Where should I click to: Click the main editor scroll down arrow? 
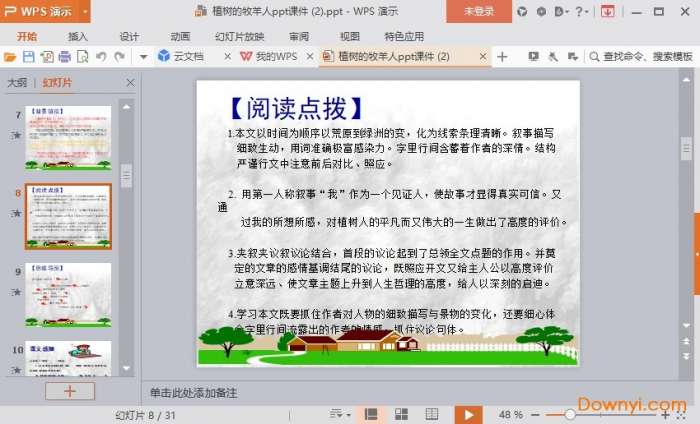pos(686,325)
